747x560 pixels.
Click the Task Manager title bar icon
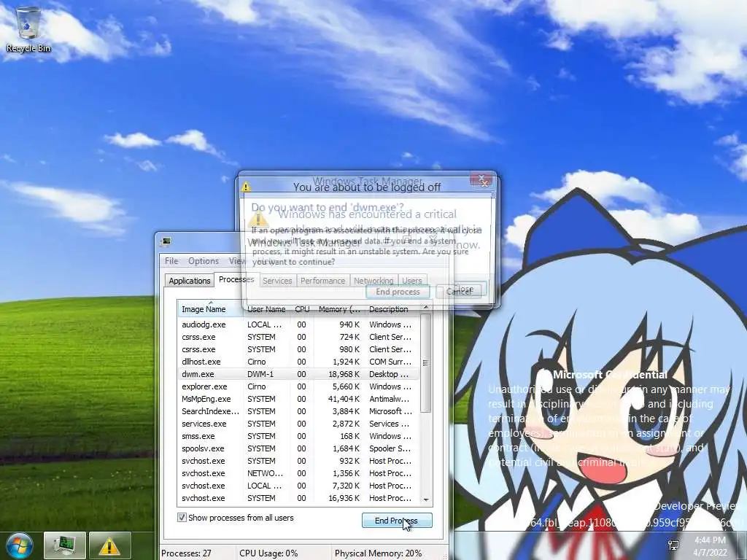pos(166,241)
